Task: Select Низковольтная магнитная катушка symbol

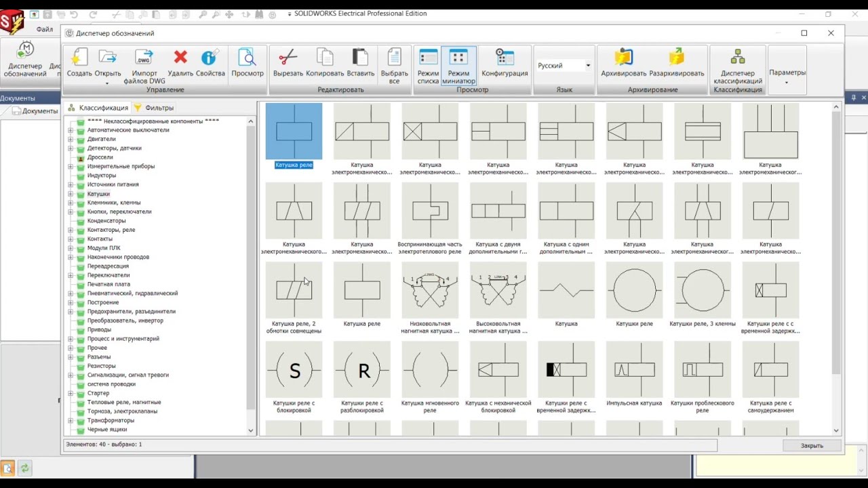Action: (430, 298)
